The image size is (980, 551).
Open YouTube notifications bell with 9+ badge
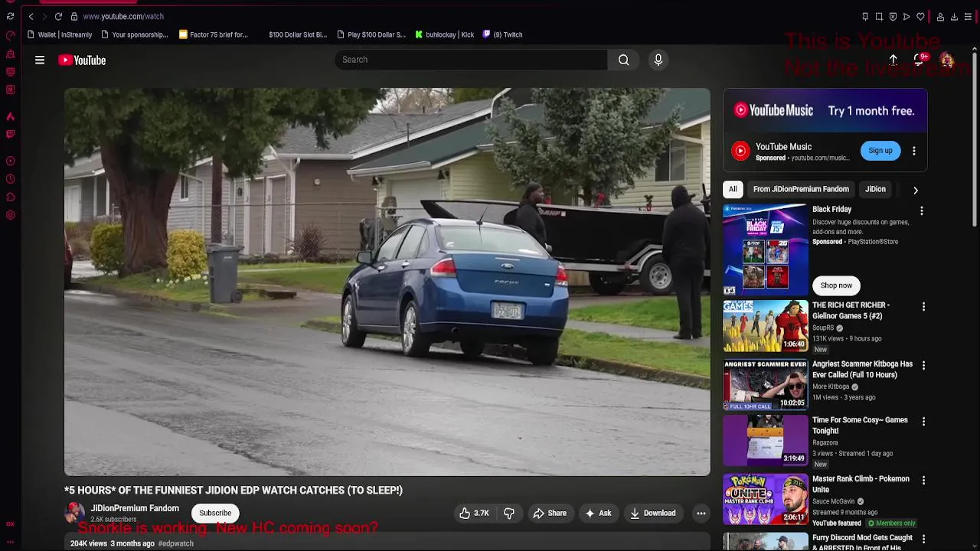(920, 60)
